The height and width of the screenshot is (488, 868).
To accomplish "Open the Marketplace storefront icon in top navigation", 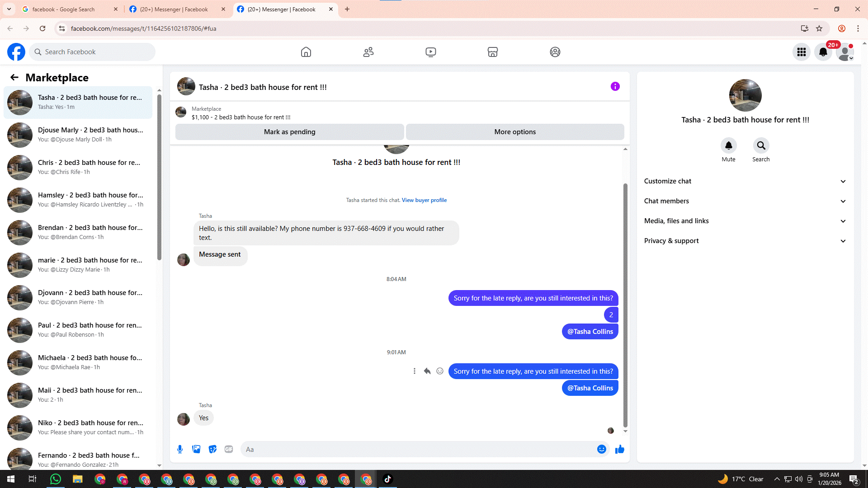I will tap(493, 52).
